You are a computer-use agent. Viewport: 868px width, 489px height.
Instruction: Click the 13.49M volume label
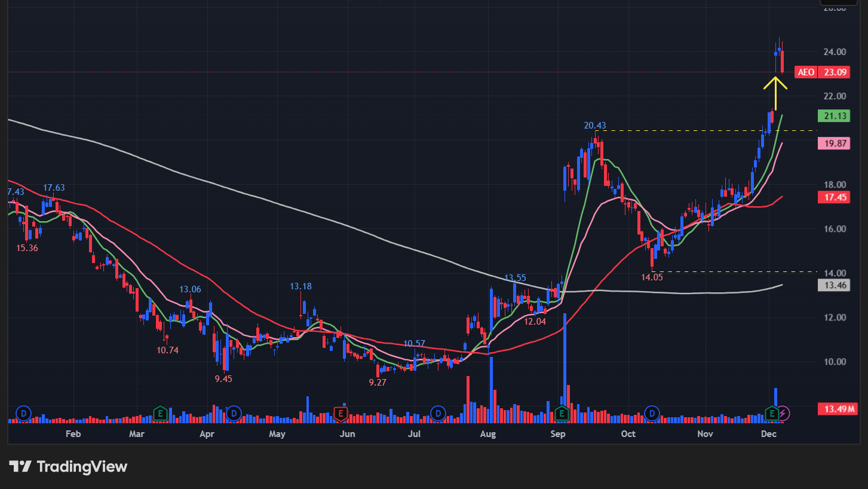[837, 409]
